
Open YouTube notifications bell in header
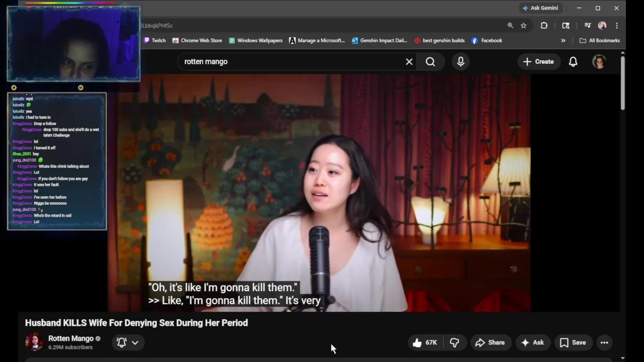573,62
